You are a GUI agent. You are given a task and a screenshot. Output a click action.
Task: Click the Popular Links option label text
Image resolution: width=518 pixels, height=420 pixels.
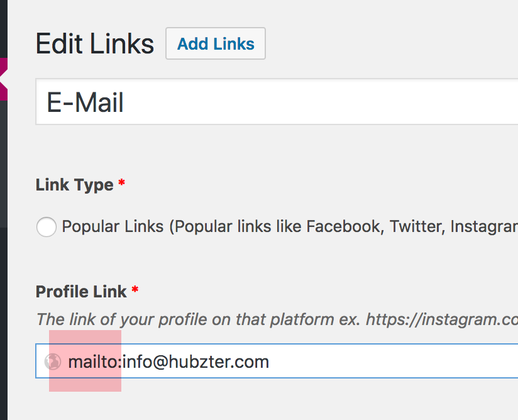pos(290,227)
